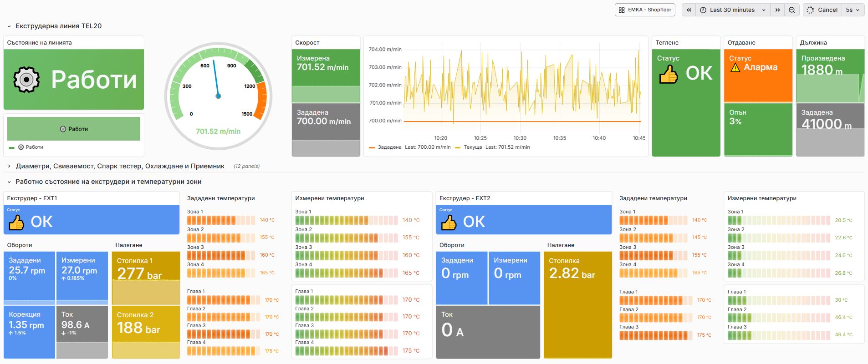Click the large gear icon in Състояние на линията
The image size is (868, 364).
[26, 80]
